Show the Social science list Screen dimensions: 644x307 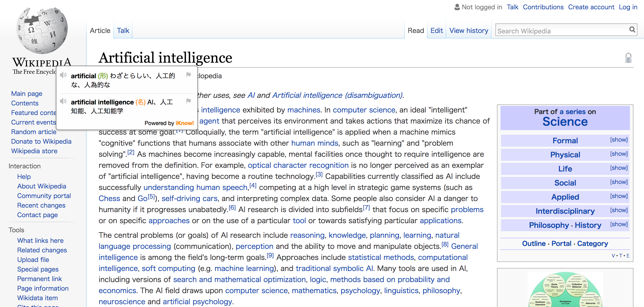pos(619,182)
